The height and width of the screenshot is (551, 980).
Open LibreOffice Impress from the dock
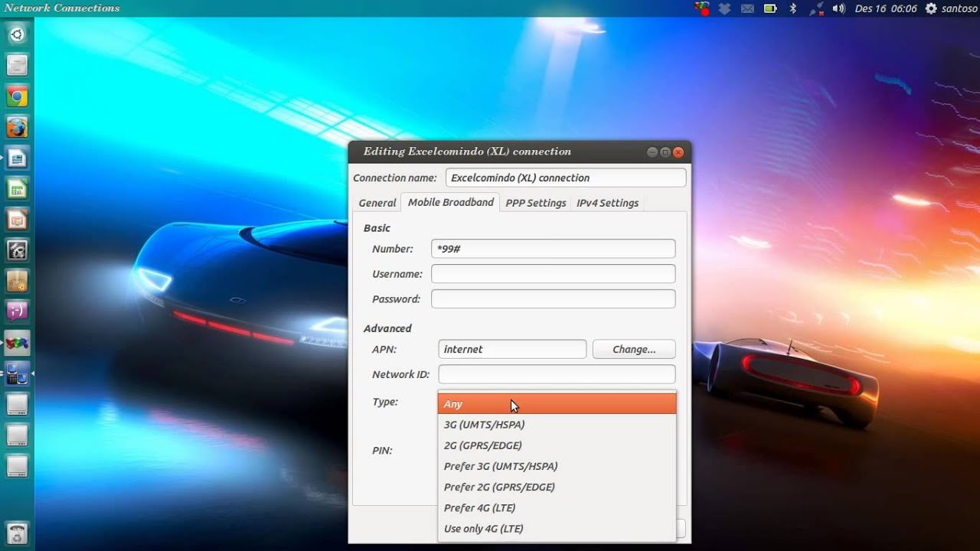click(x=17, y=220)
